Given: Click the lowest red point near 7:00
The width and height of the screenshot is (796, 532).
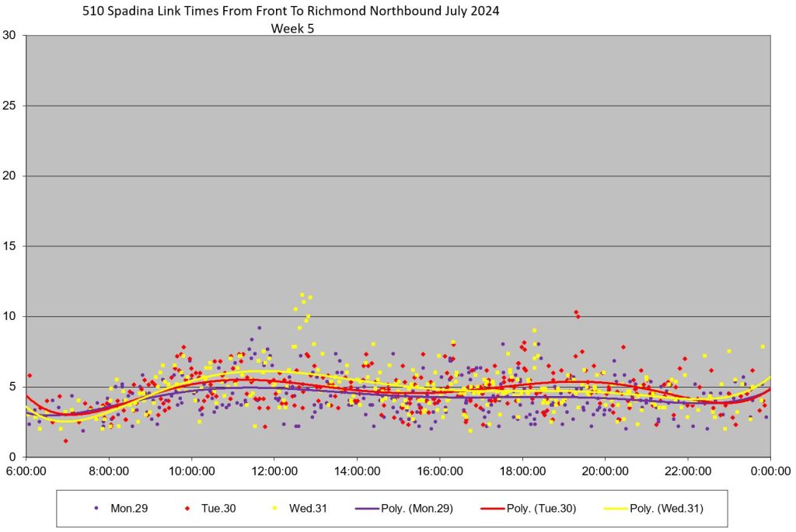Looking at the screenshot, I should click(x=65, y=441).
